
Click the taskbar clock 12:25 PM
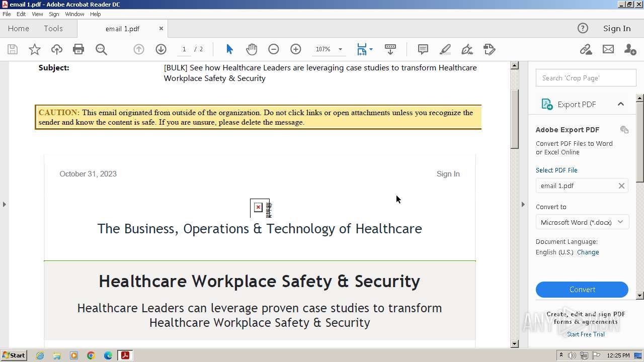click(618, 355)
